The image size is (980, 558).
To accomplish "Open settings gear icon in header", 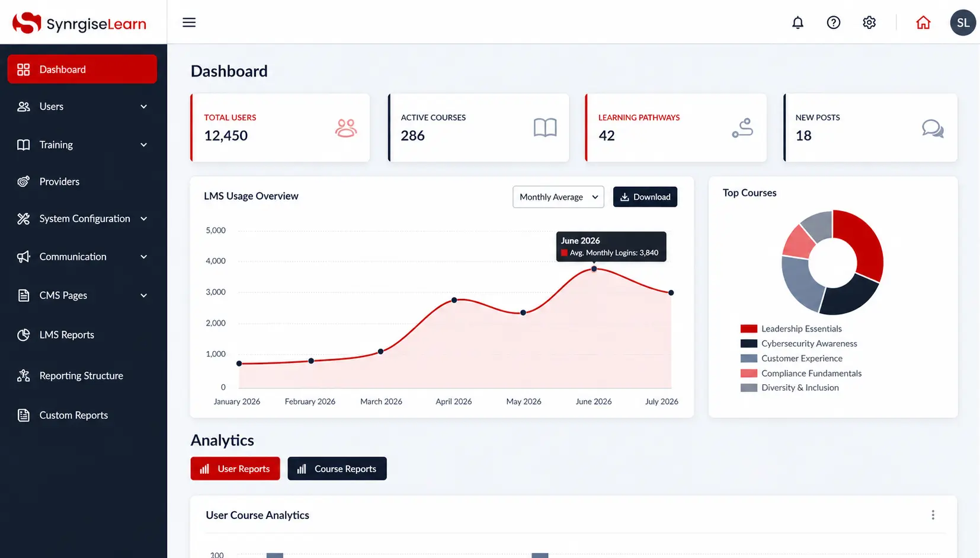I will point(869,23).
